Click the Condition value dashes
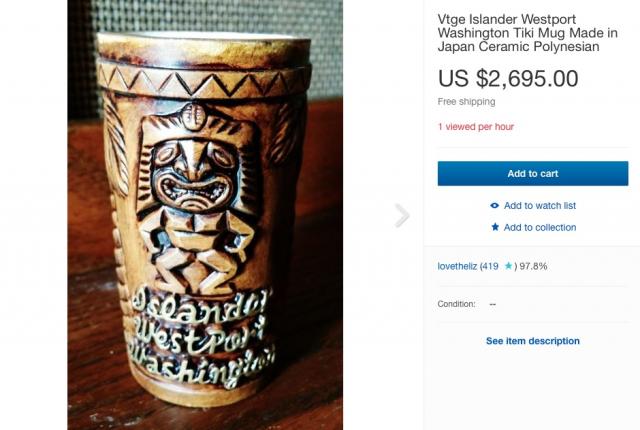The image size is (640, 430). pos(493,304)
